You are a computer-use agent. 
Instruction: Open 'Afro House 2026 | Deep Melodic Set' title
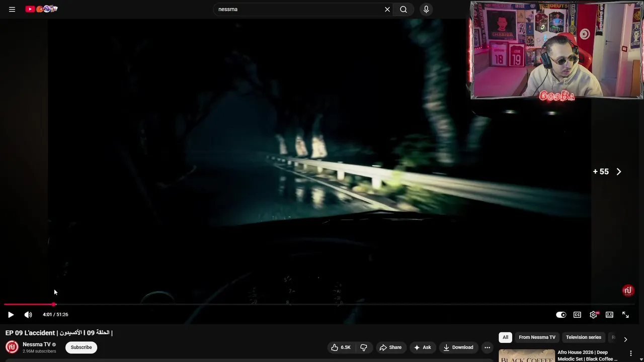587,355
